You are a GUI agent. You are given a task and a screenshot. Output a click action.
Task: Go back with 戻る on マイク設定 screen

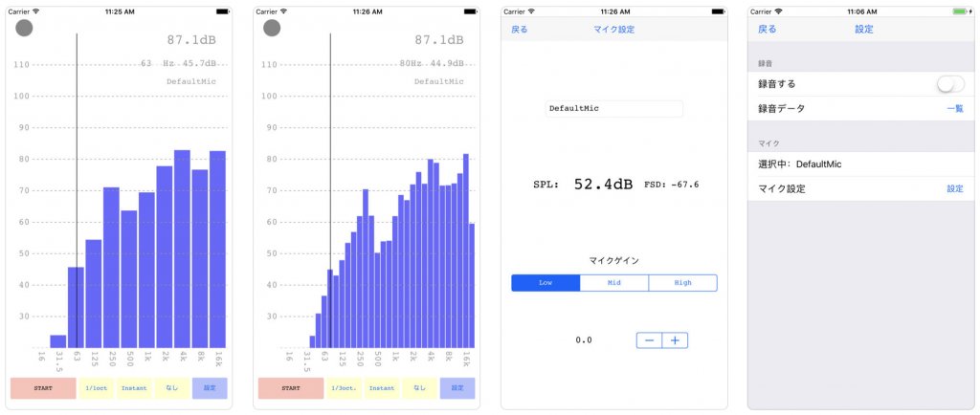pos(520,30)
